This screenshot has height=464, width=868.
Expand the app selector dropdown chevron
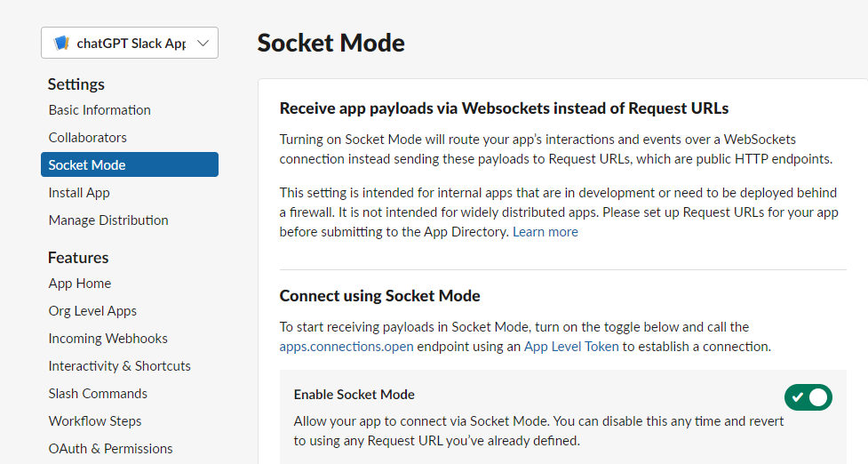[203, 43]
